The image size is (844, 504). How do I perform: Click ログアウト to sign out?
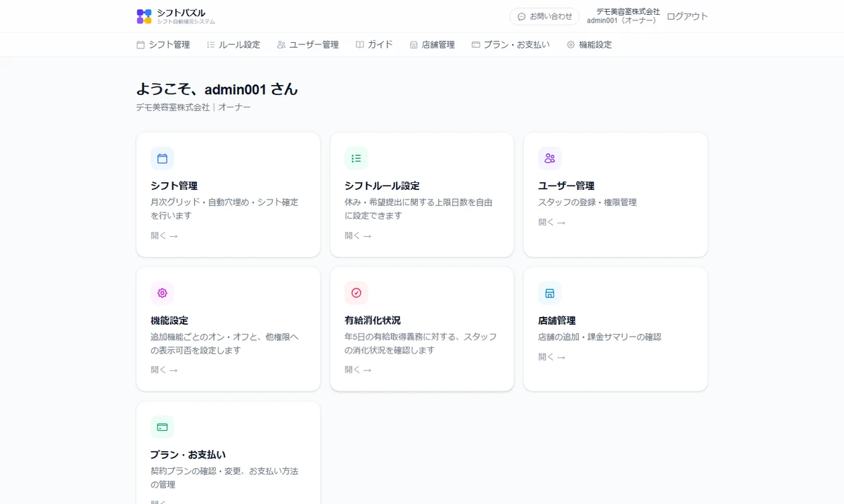pos(687,16)
